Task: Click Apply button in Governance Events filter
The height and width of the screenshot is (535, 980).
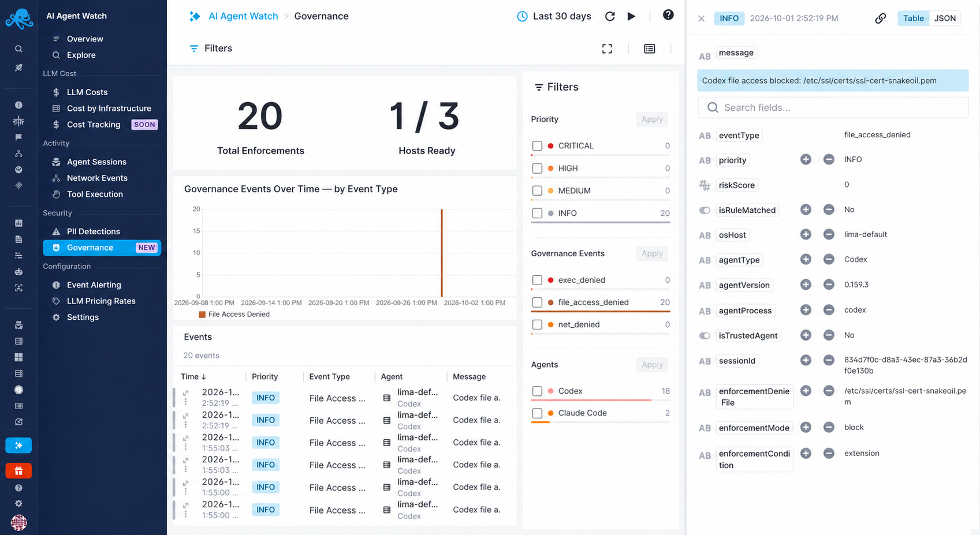Action: pos(652,254)
